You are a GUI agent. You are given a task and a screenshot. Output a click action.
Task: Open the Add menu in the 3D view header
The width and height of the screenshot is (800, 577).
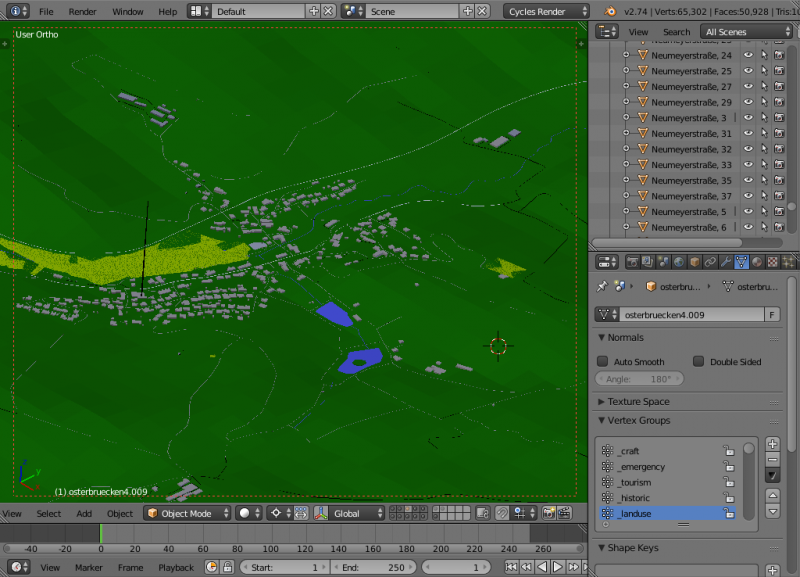point(84,513)
